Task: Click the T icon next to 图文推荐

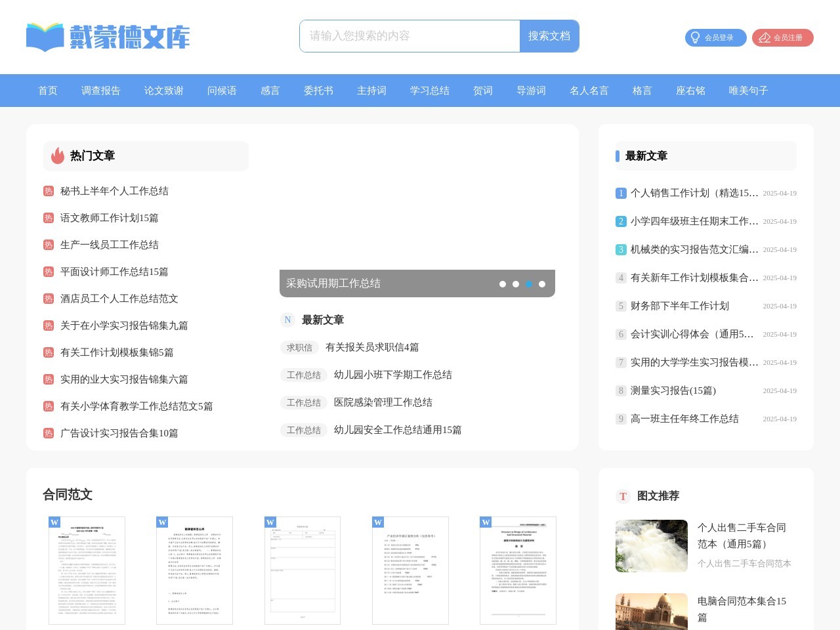Action: (x=622, y=497)
